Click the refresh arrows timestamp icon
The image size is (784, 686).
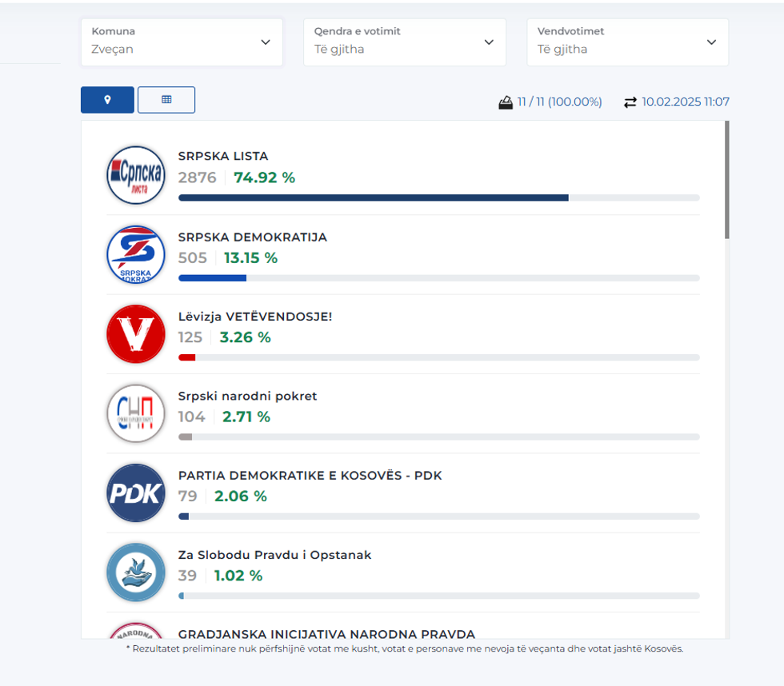(630, 102)
